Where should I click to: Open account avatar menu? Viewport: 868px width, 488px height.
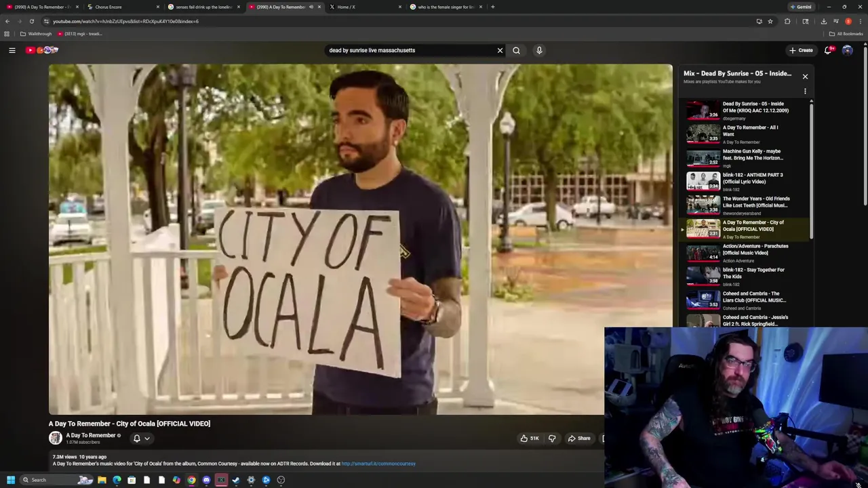pyautogui.click(x=847, y=50)
